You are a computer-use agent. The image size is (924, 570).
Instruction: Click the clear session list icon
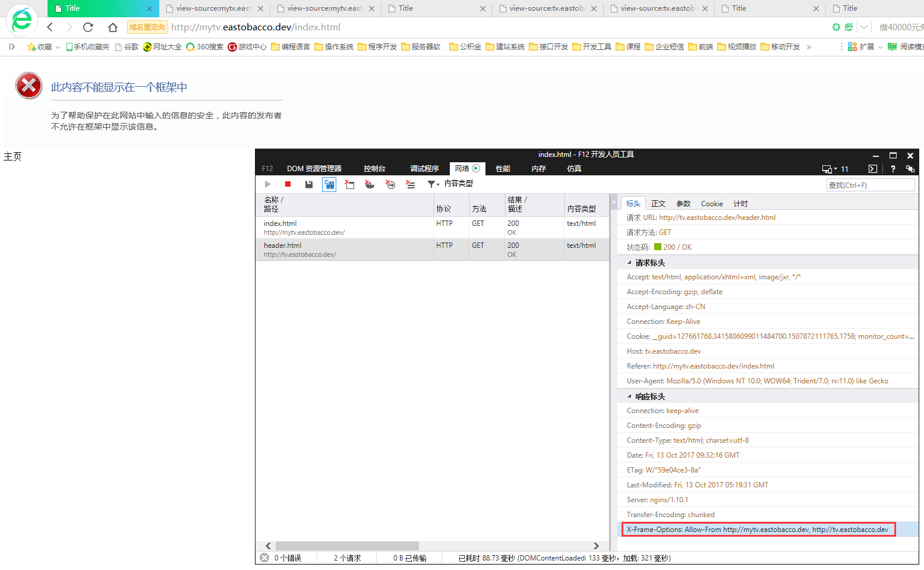pos(411,184)
